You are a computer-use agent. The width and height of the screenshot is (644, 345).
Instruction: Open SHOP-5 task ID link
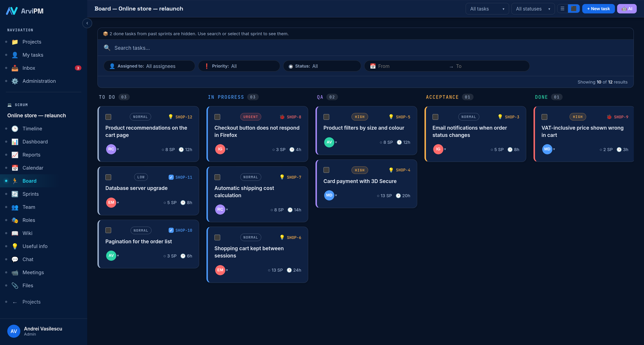(x=403, y=117)
